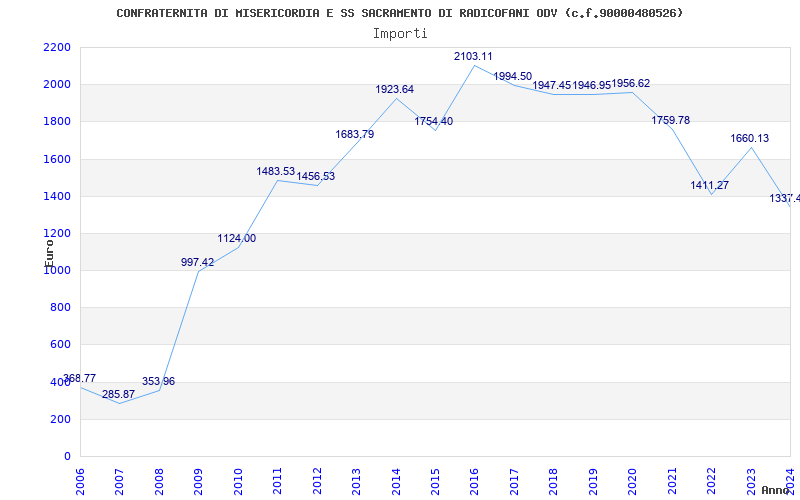The image size is (800, 500).
Task: Click the 800 y-axis tick label
Action: (x=60, y=308)
